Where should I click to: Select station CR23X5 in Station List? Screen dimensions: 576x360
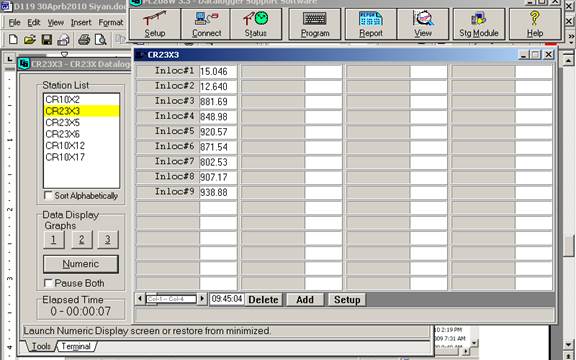81,122
